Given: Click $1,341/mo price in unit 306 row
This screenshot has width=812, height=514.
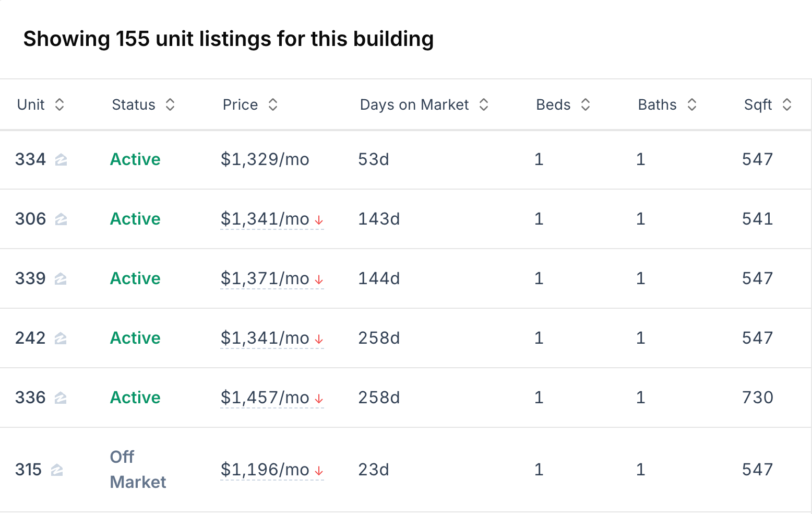Looking at the screenshot, I should click(265, 219).
